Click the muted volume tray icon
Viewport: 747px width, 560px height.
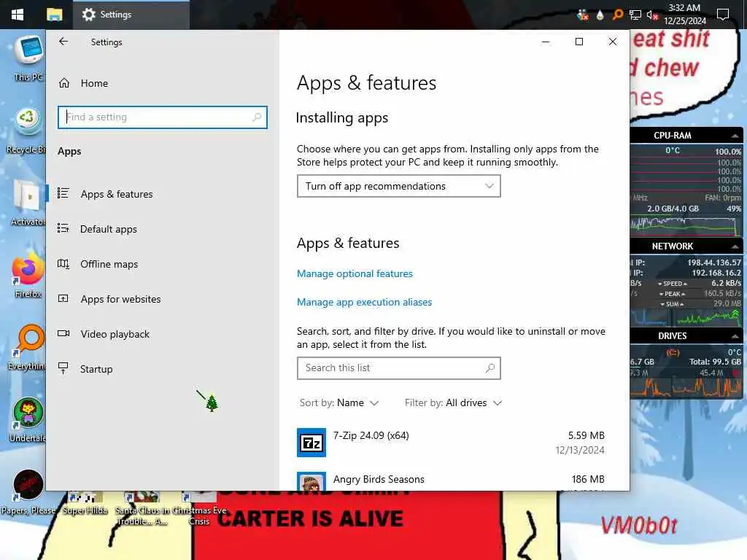(x=652, y=15)
